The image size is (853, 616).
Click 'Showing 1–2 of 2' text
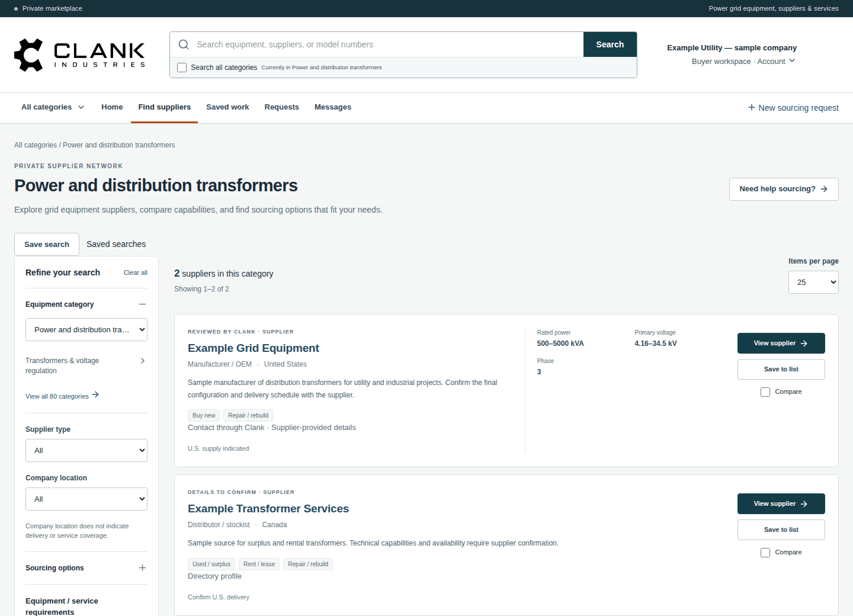(x=201, y=289)
